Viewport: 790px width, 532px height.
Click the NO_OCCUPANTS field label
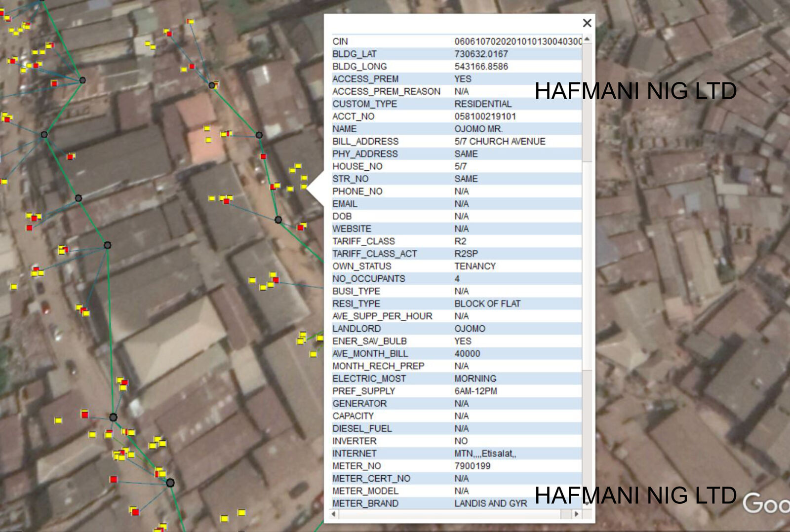[368, 278]
